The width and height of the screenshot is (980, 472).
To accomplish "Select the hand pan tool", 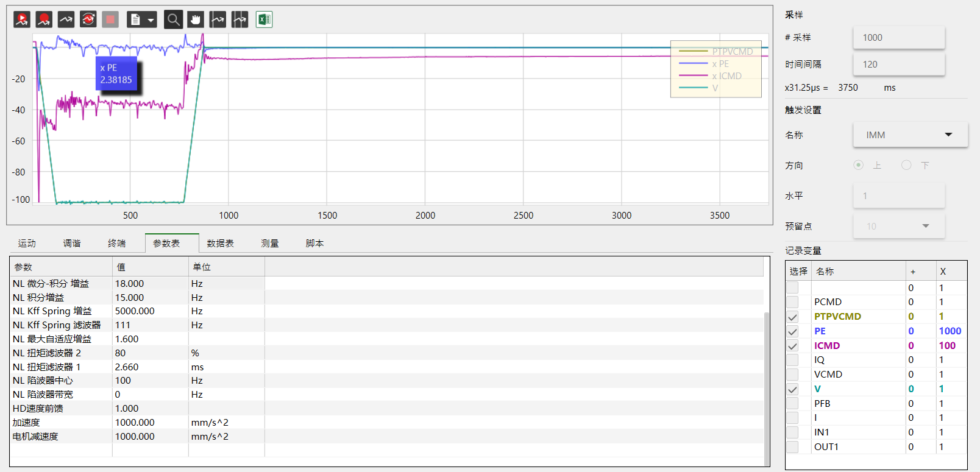I will coord(196,19).
